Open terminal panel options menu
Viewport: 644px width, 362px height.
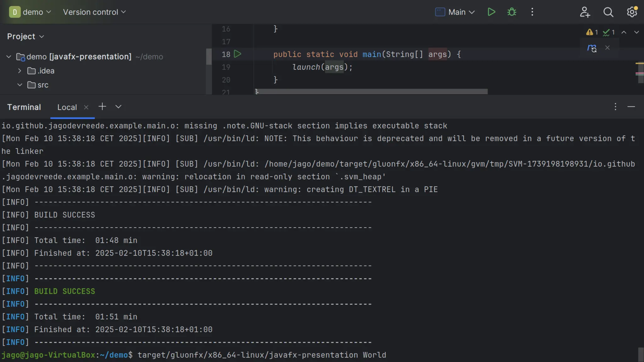[615, 107]
